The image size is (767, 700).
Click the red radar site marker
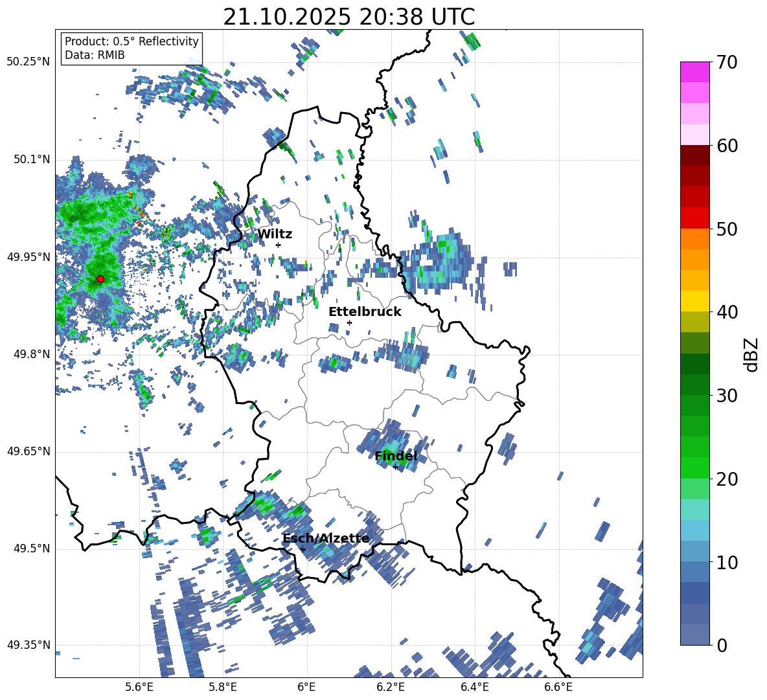click(x=100, y=278)
